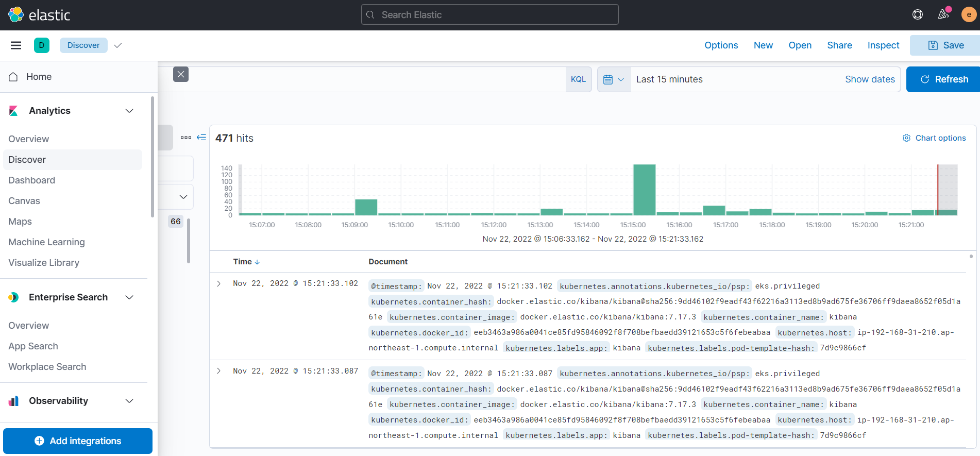Click the Time column header
The width and height of the screenshot is (980, 456).
click(242, 262)
